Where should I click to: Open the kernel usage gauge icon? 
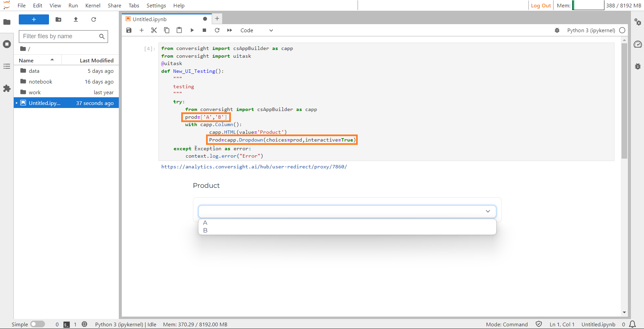[x=638, y=44]
